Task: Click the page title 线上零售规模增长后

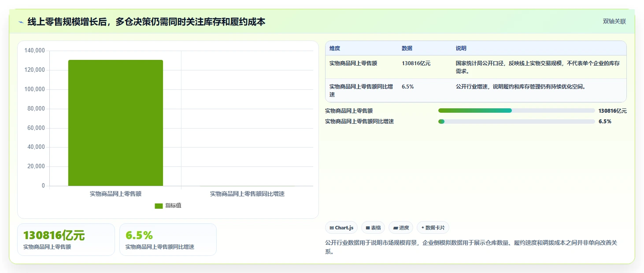Action: click(146, 22)
